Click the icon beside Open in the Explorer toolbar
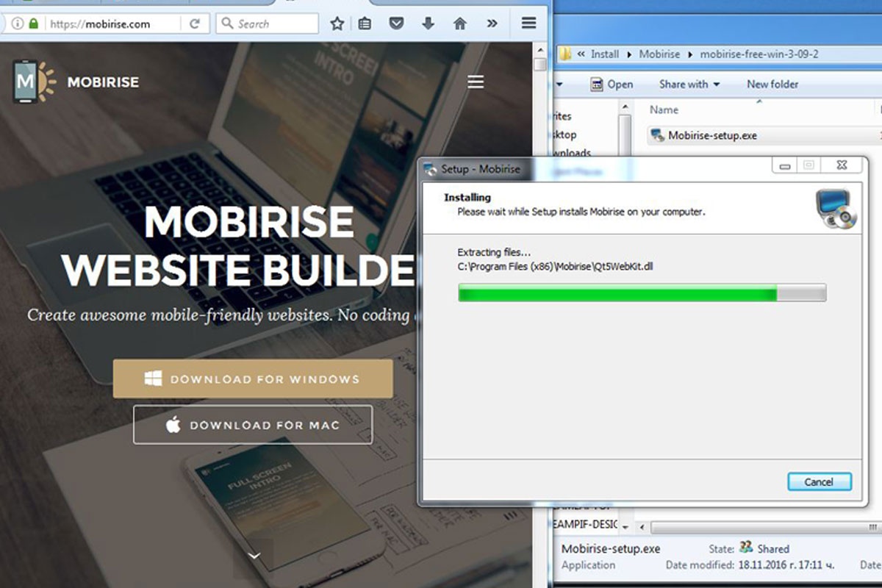This screenshot has height=588, width=882. pos(597,85)
